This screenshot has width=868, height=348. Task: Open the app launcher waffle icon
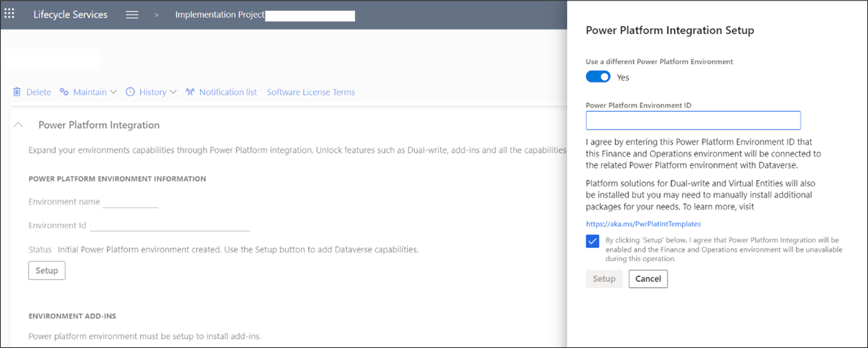tap(9, 14)
